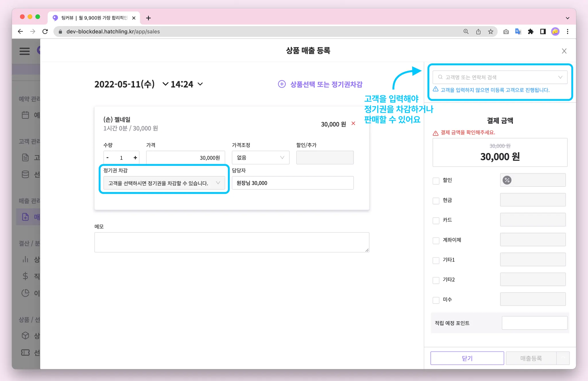The width and height of the screenshot is (588, 381).
Task: Open the customer name search dropdown
Action: pos(500,77)
